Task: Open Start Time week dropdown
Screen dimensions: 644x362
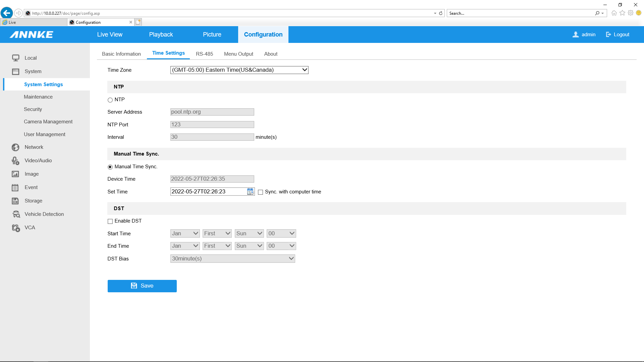Action: [x=217, y=234]
